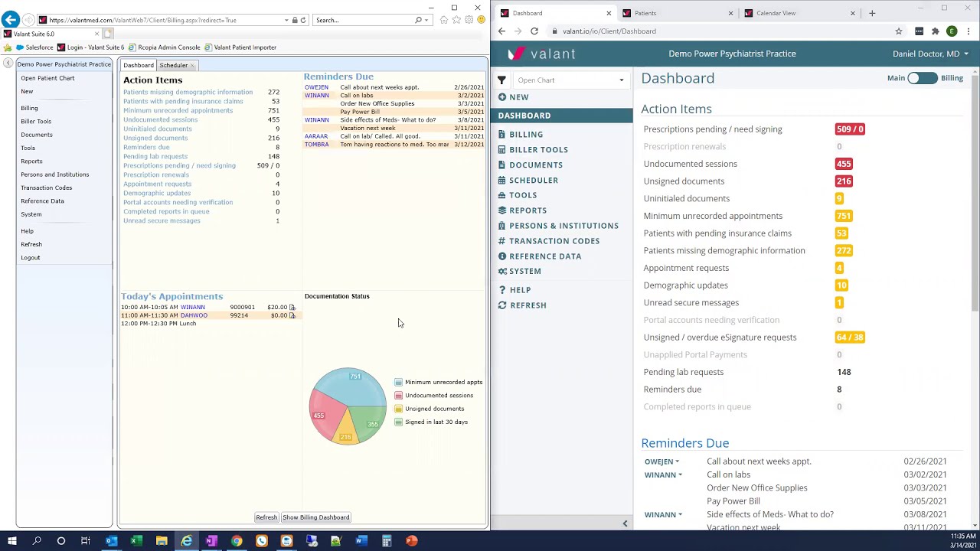This screenshot has height=551, width=980.
Task: Bookmark this page with the star icon
Action: click(899, 31)
